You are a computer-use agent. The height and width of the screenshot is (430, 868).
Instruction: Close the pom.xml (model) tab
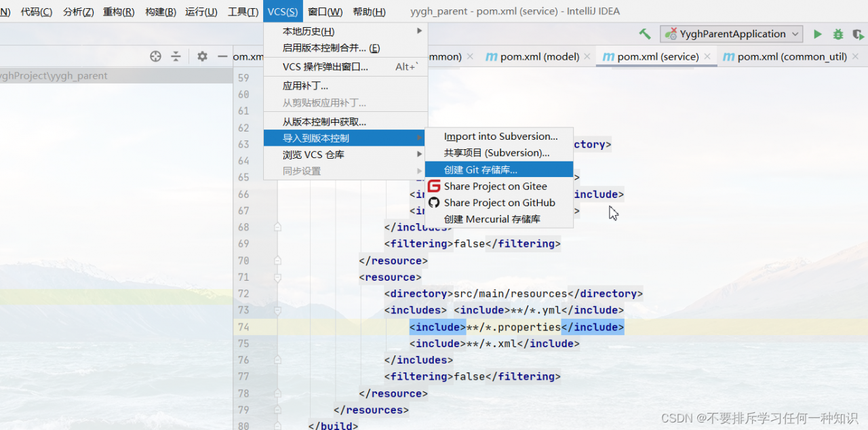click(x=589, y=57)
